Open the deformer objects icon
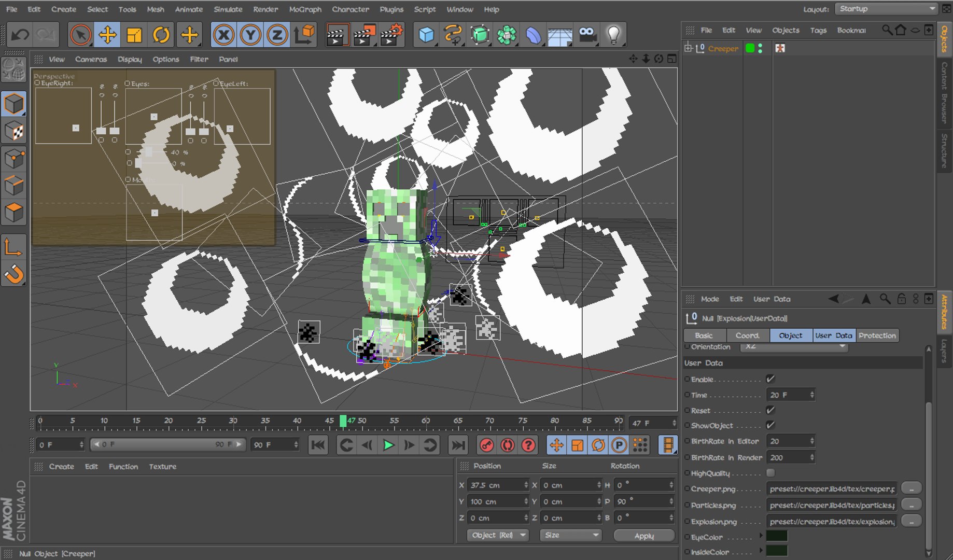 tap(534, 35)
